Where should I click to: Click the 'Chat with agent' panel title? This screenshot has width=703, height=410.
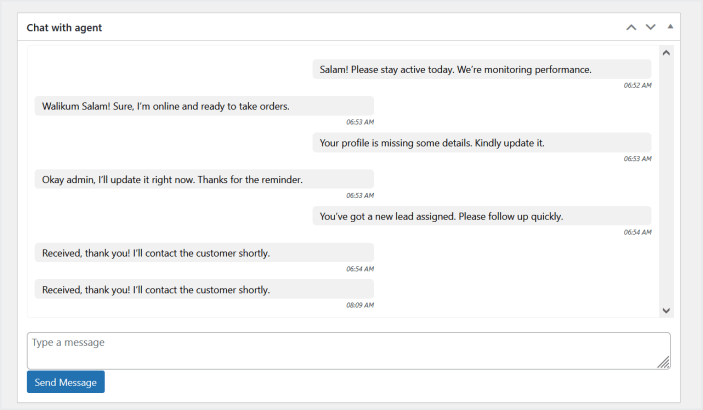click(64, 28)
